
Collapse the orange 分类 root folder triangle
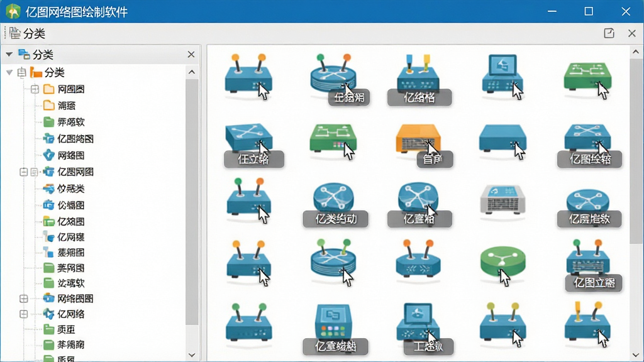(x=9, y=73)
